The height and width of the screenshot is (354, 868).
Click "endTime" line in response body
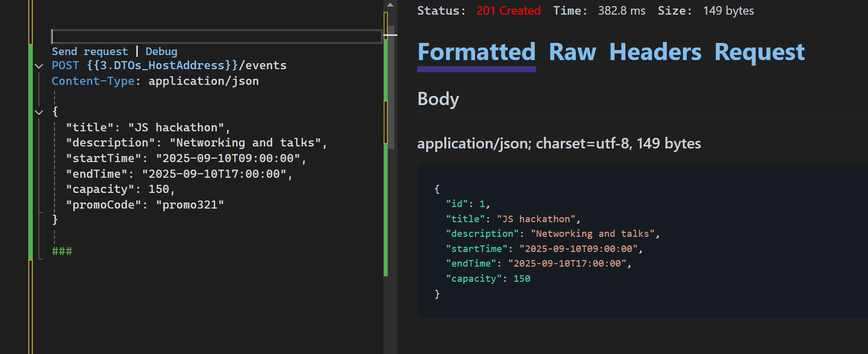point(539,264)
